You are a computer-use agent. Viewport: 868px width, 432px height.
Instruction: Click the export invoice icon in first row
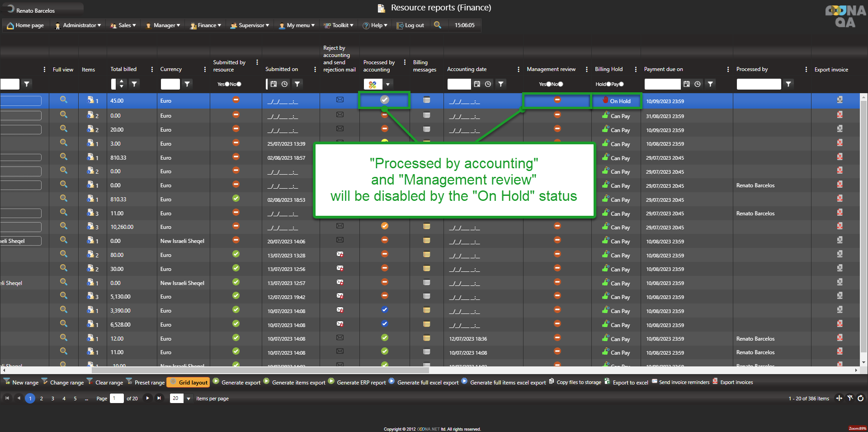click(840, 100)
